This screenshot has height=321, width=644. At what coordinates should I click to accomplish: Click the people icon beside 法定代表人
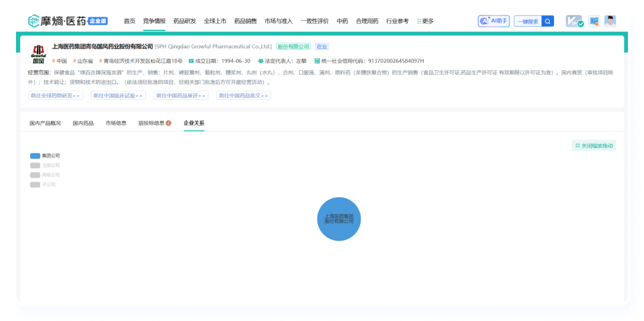(x=261, y=61)
